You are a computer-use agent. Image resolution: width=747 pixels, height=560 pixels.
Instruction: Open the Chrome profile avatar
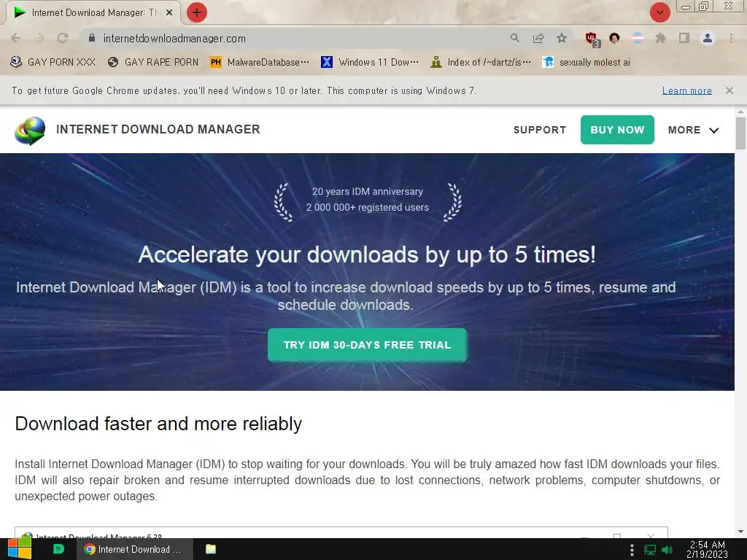click(708, 38)
